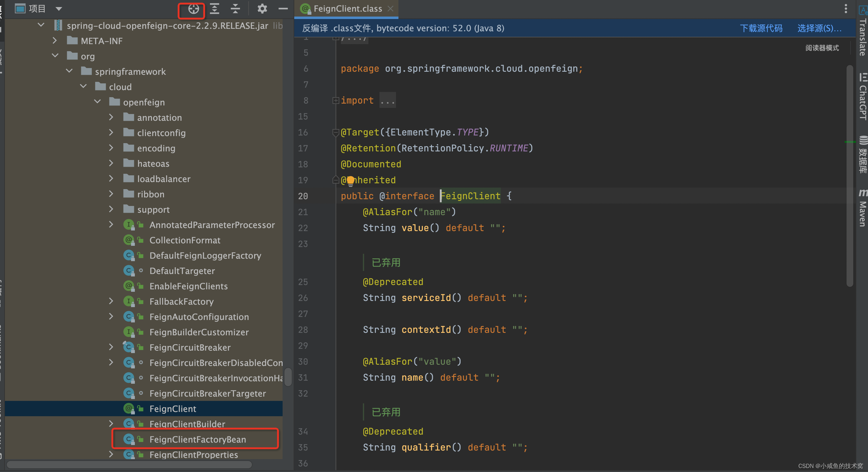This screenshot has height=472, width=868.
Task: Select FeignBuilderCustomizer interface icon
Action: click(129, 332)
